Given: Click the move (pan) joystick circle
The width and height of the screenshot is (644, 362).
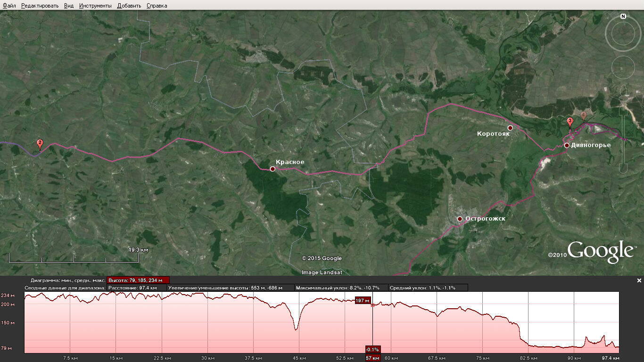Looking at the screenshot, I should click(623, 67).
